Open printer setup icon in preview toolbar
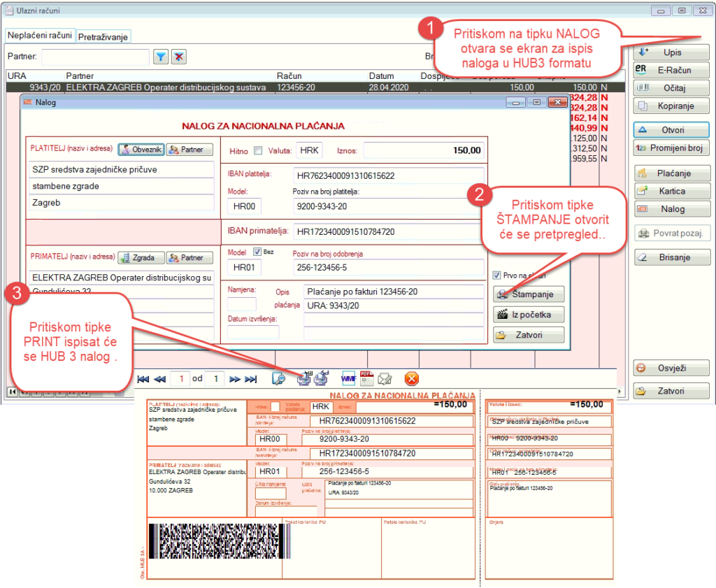The width and height of the screenshot is (716, 588). pos(322,378)
